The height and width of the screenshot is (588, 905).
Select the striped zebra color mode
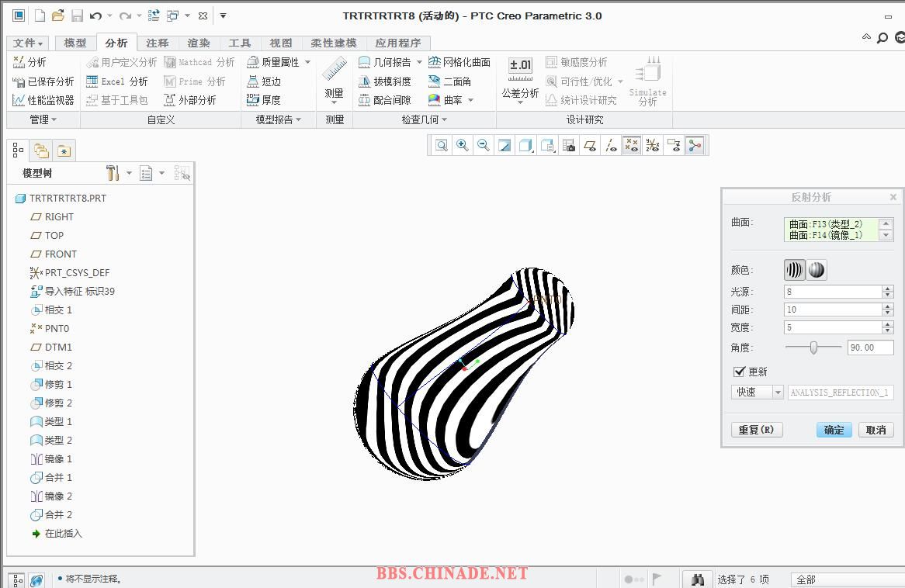coord(794,269)
